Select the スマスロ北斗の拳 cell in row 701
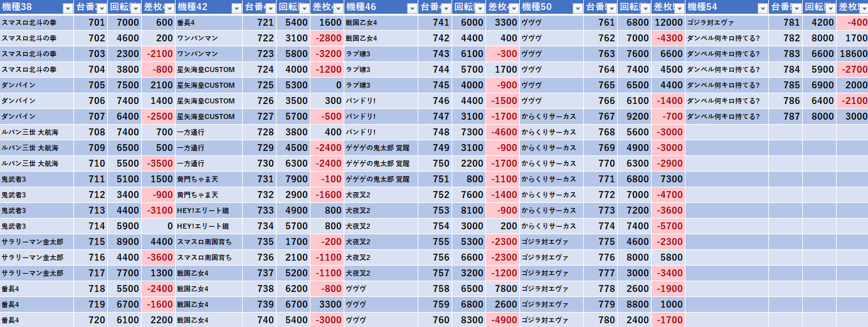This screenshot has width=868, height=327. (x=37, y=23)
